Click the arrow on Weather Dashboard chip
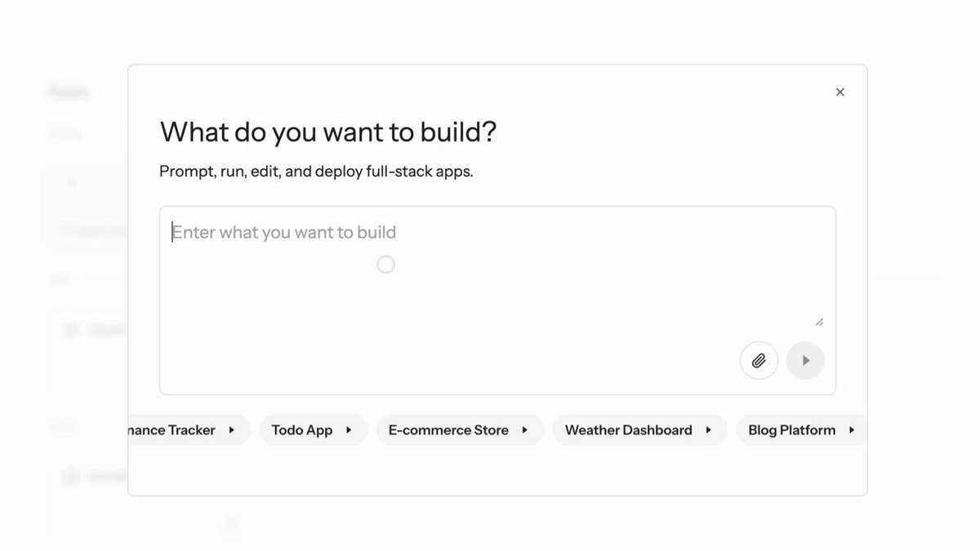The width and height of the screenshot is (980, 551). 708,430
